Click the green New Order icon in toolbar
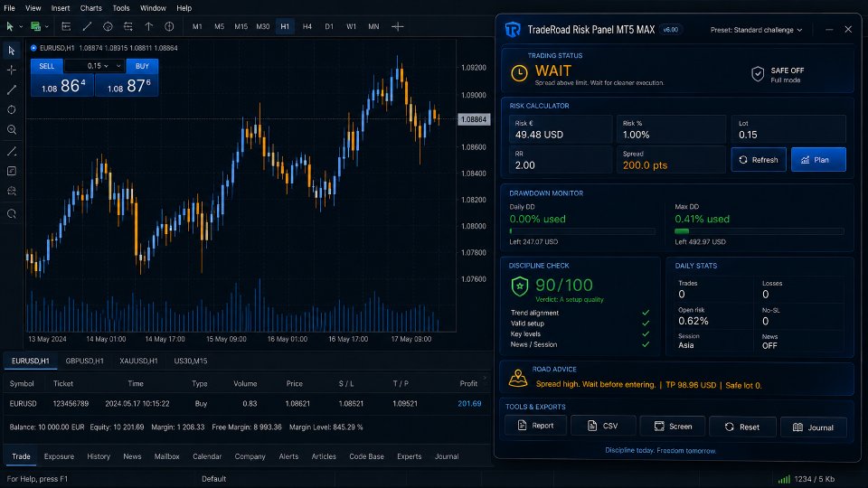Screen dimensions: 868x488 35,26
